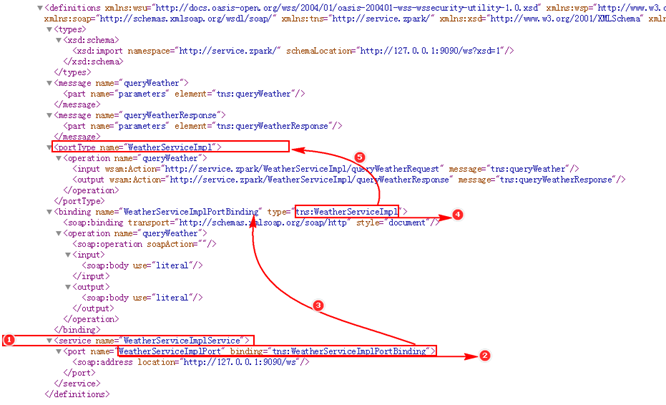Viewport: 666px width, 405px height.
Task: Collapse the xsd:schema node
Action: click(x=59, y=40)
